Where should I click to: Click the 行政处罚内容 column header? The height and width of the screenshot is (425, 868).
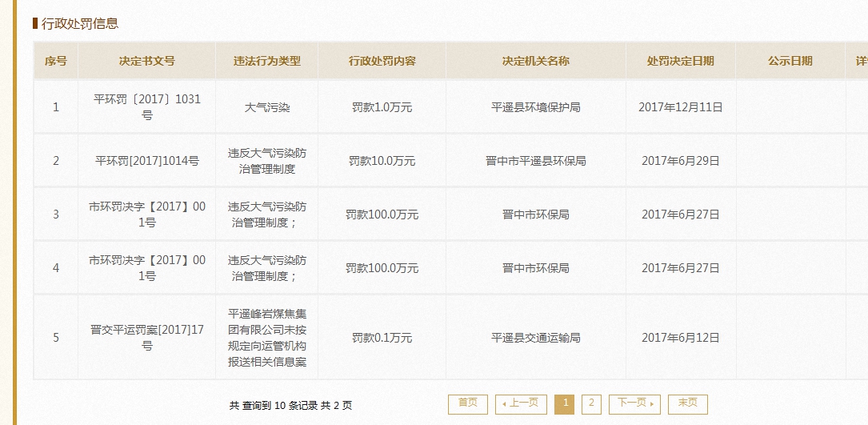click(x=382, y=61)
